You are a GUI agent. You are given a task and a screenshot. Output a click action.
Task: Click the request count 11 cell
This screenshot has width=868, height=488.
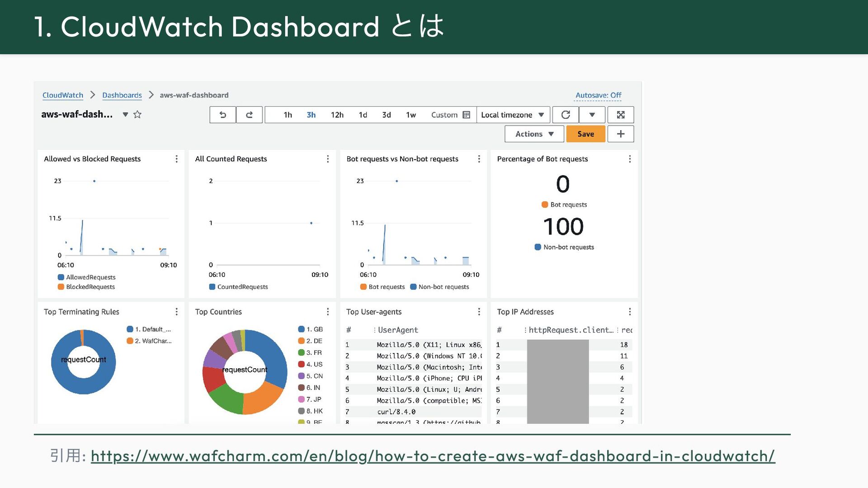(624, 357)
